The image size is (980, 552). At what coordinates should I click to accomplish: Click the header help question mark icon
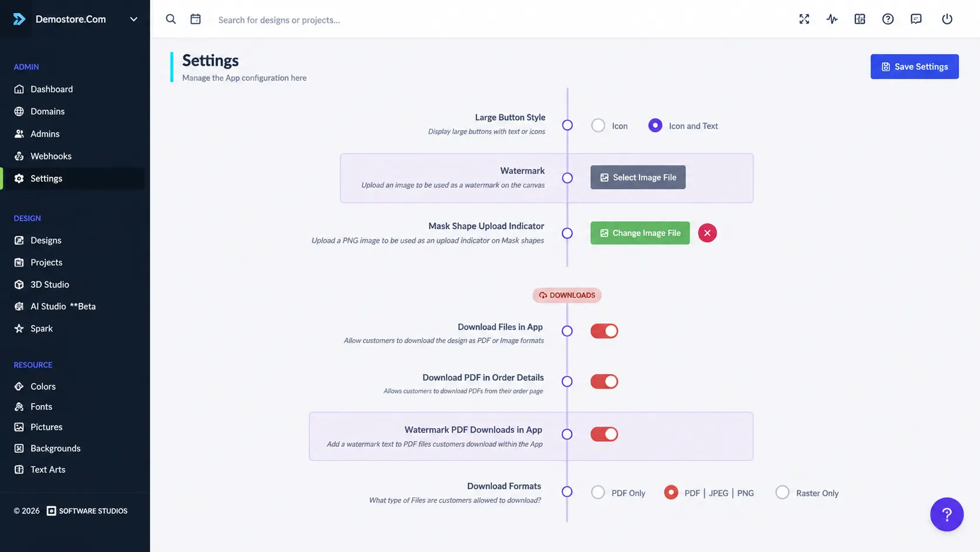click(x=888, y=19)
